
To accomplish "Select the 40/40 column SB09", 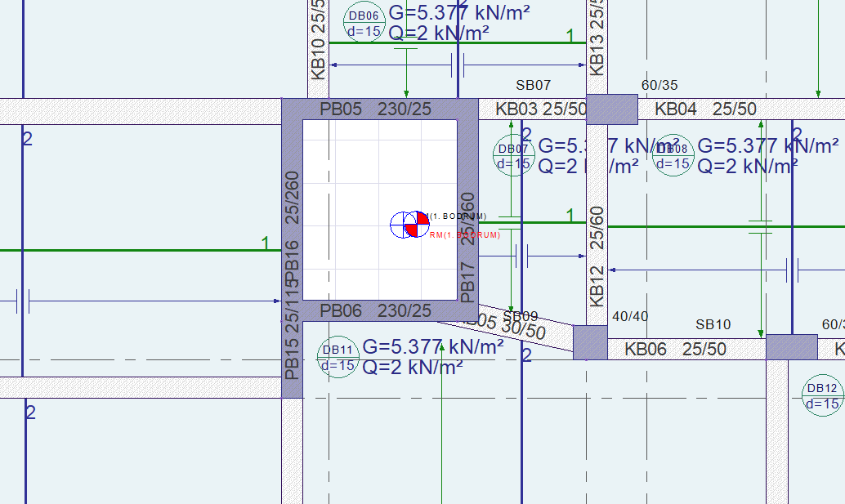I will point(590,342).
